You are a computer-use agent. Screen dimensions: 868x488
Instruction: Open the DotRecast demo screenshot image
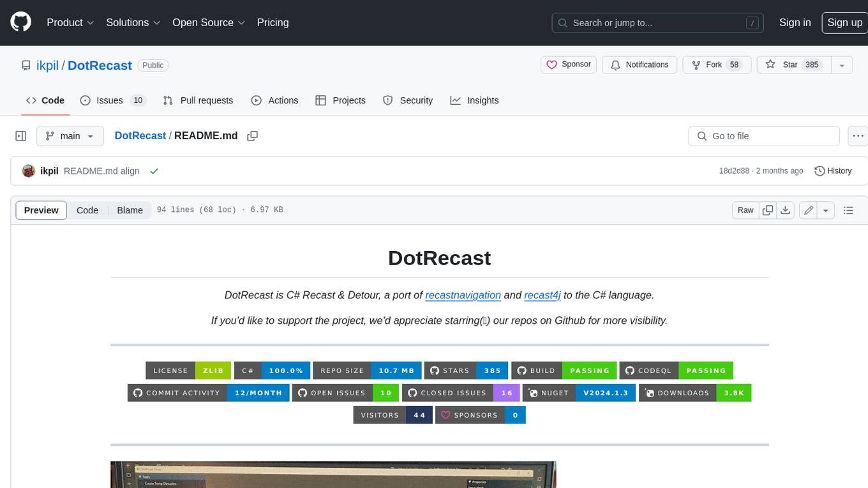(333, 475)
